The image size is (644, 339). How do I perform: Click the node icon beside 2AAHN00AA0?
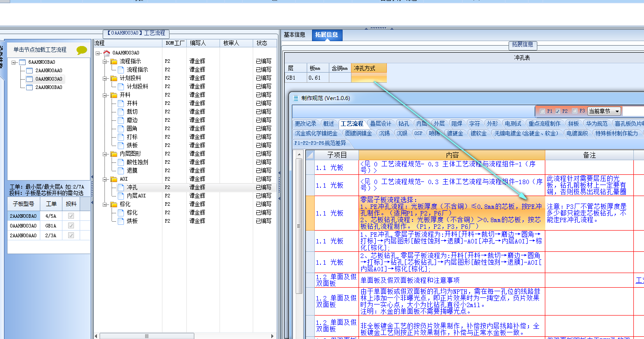[x=30, y=70]
